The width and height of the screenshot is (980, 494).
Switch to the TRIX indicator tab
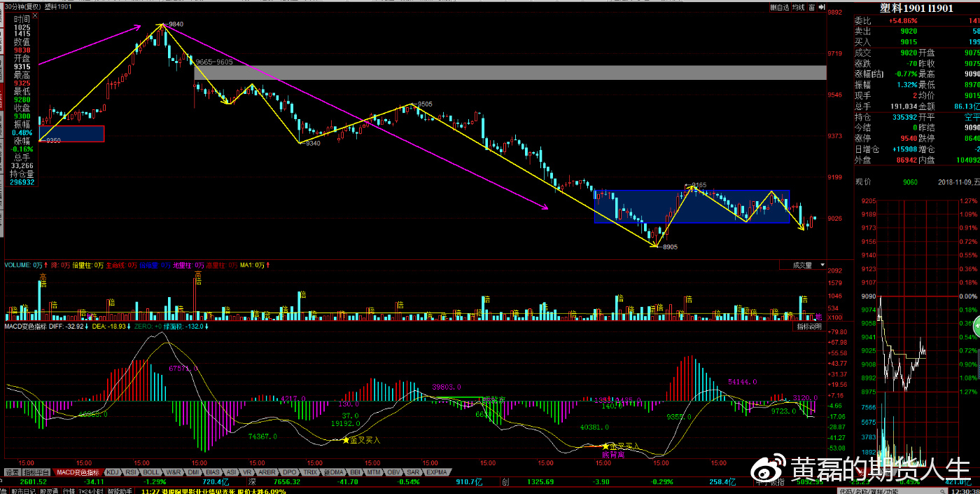tap(311, 472)
